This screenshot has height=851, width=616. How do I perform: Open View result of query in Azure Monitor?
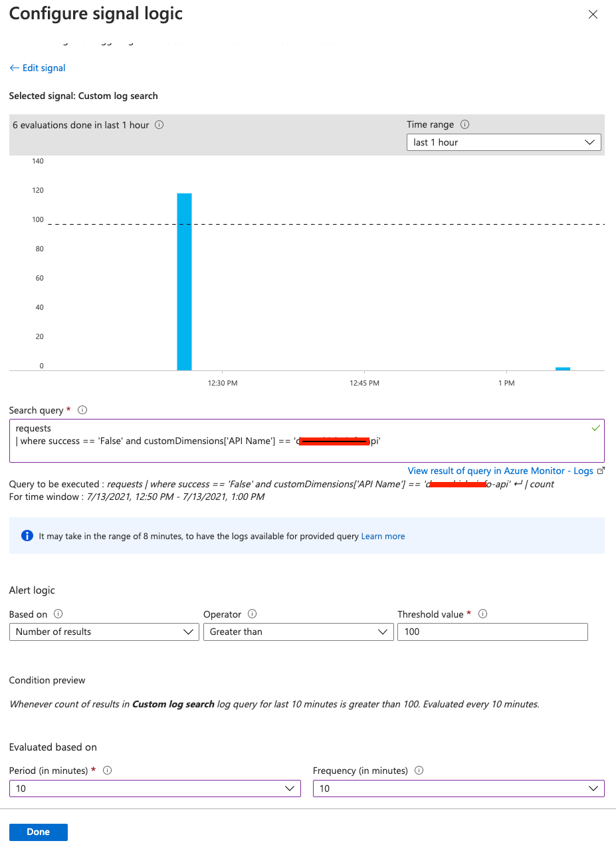(500, 471)
